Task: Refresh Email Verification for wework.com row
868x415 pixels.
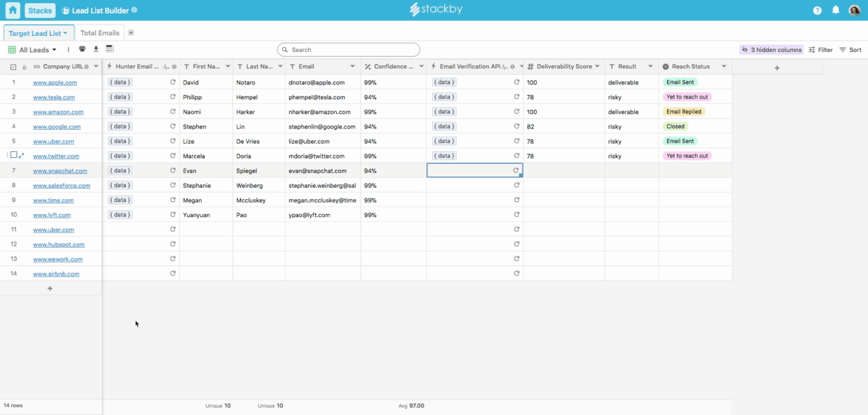Action: click(x=517, y=258)
